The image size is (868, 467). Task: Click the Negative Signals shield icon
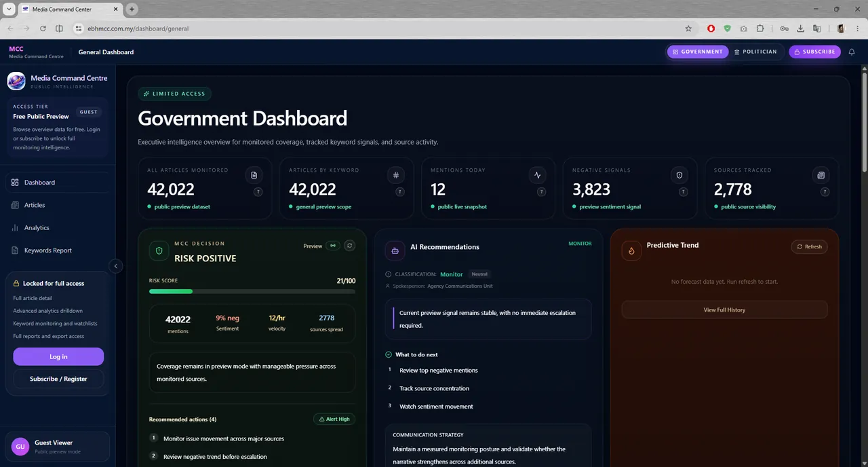click(x=679, y=175)
